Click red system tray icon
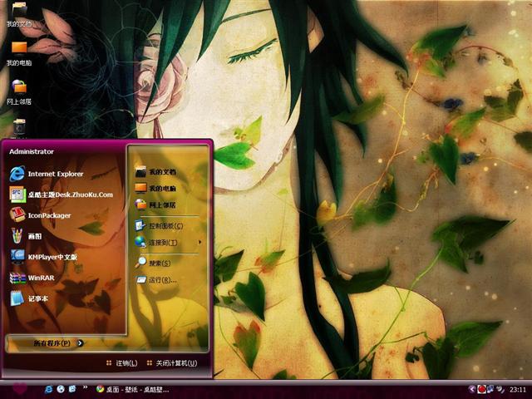 pos(481,389)
